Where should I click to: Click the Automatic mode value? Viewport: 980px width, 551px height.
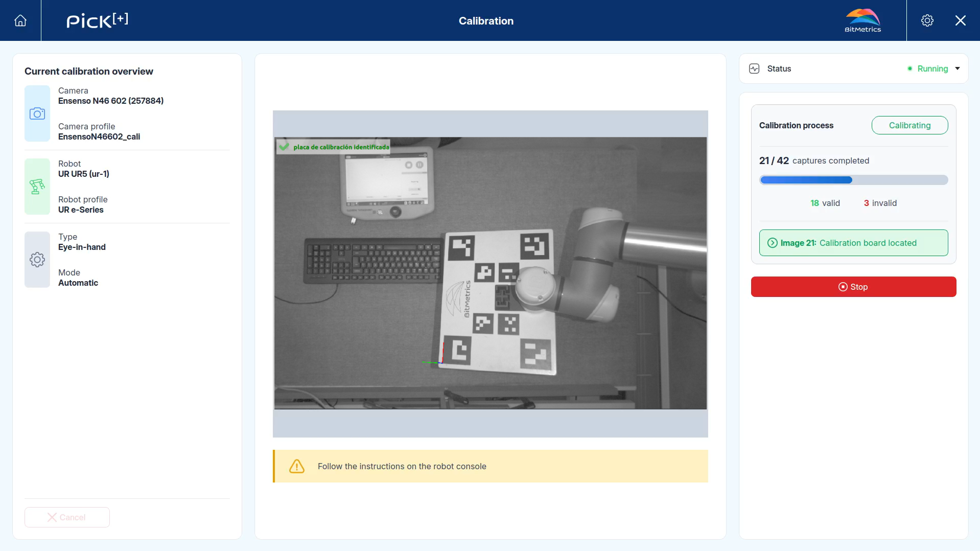click(x=78, y=283)
